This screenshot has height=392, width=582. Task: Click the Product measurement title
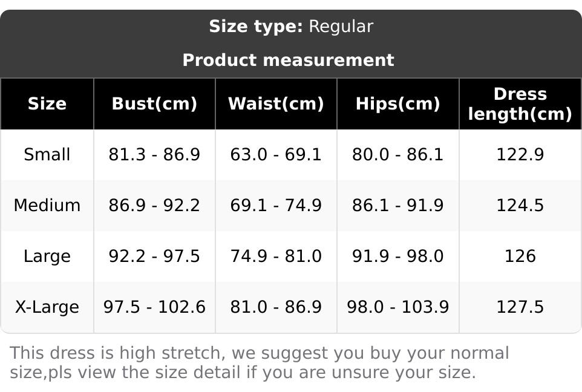(x=288, y=60)
